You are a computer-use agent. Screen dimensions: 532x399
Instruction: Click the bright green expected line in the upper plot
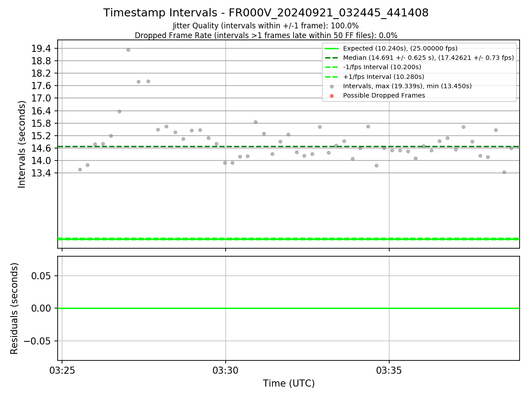point(289,239)
